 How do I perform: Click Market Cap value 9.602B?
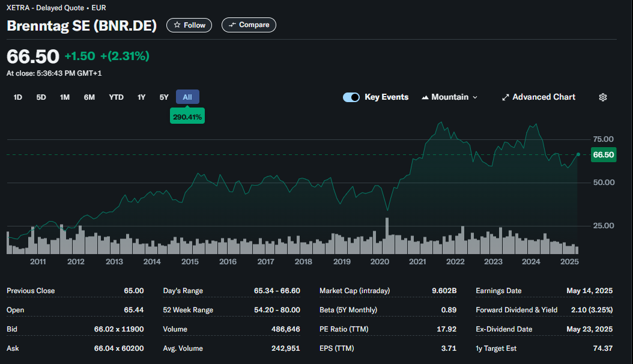point(444,291)
